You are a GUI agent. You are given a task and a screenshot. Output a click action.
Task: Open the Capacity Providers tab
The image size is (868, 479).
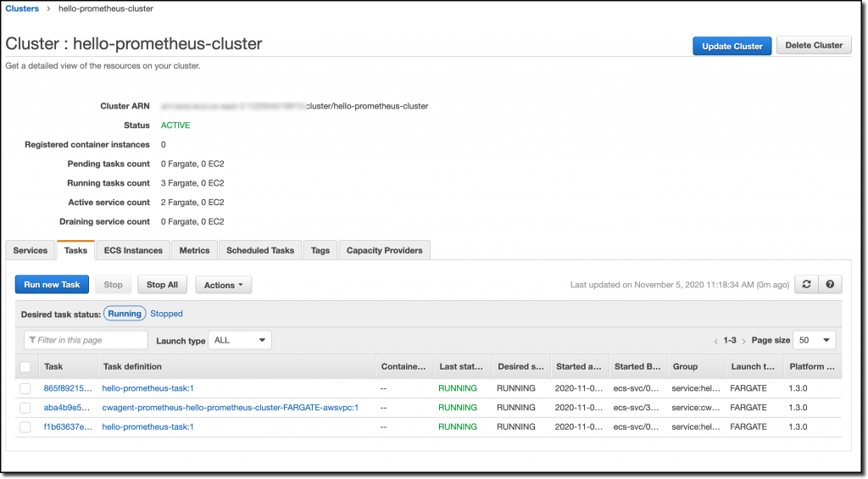point(384,250)
